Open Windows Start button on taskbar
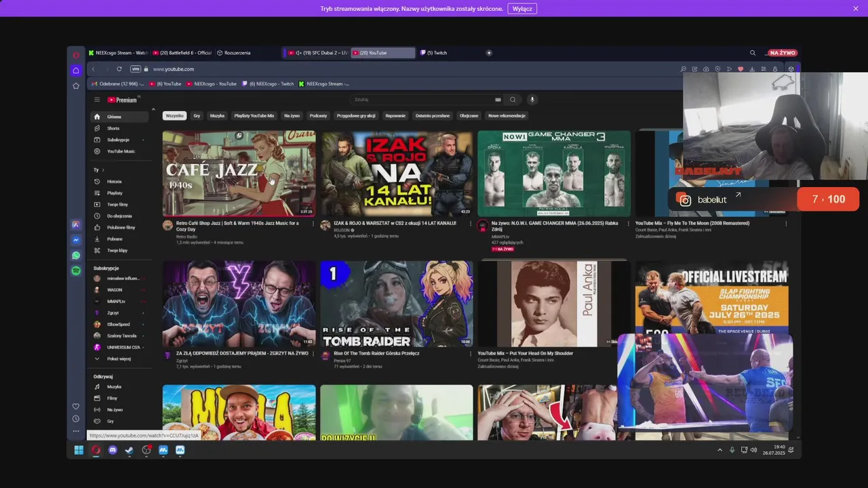This screenshot has height=488, width=868. coord(79,450)
